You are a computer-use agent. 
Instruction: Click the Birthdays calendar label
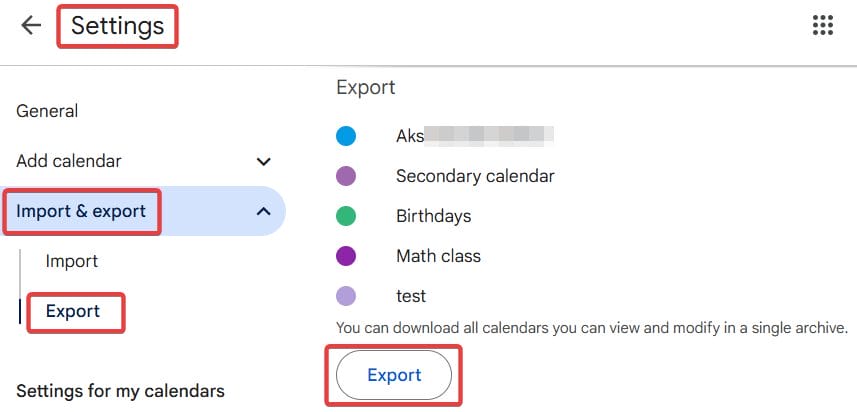click(x=433, y=216)
